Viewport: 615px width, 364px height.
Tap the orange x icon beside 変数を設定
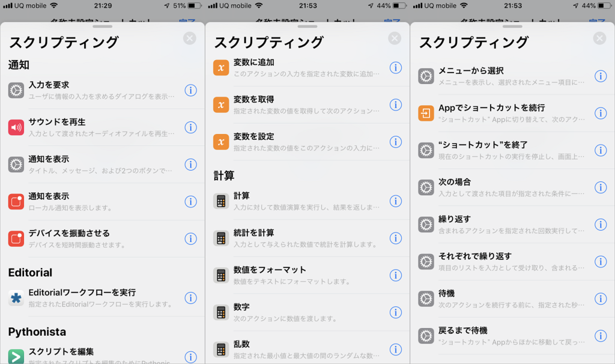coord(221,142)
